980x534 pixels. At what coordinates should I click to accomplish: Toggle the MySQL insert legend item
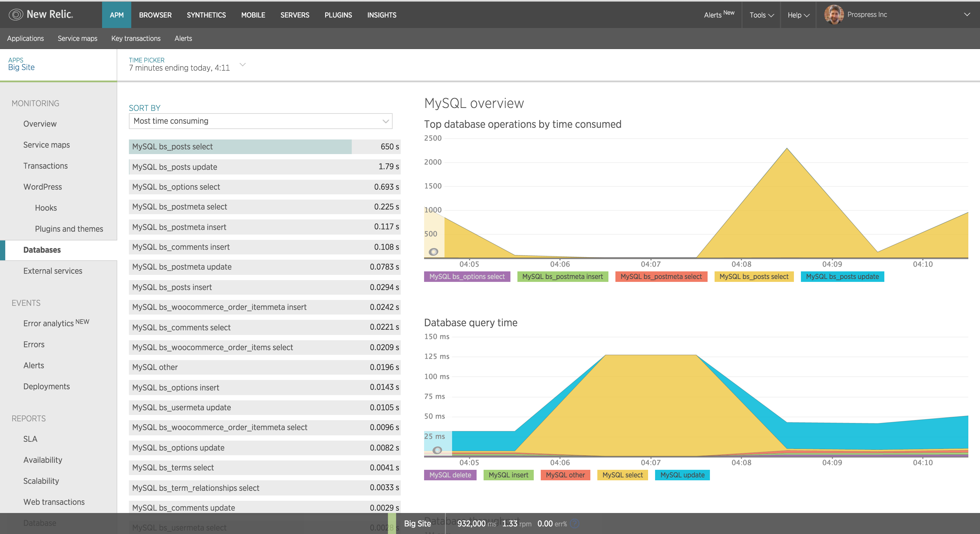pos(508,475)
